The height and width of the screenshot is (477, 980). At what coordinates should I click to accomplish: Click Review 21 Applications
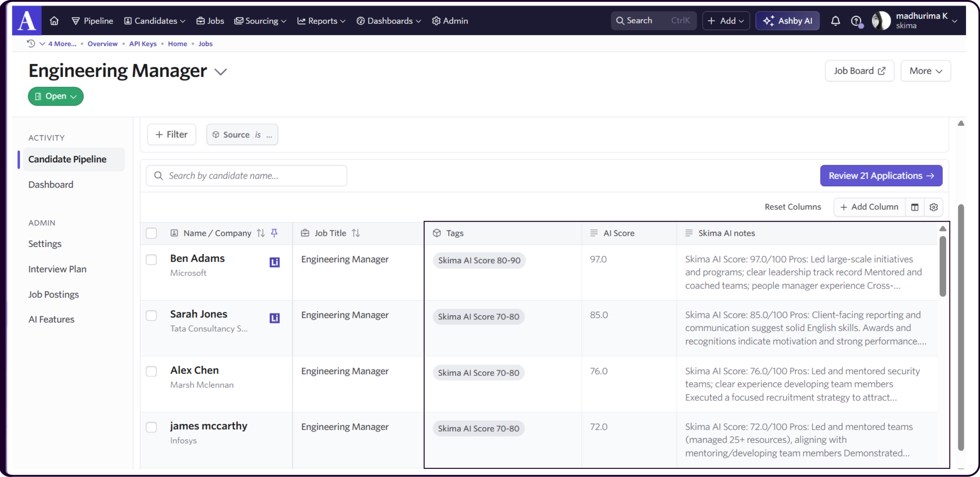[x=881, y=176]
